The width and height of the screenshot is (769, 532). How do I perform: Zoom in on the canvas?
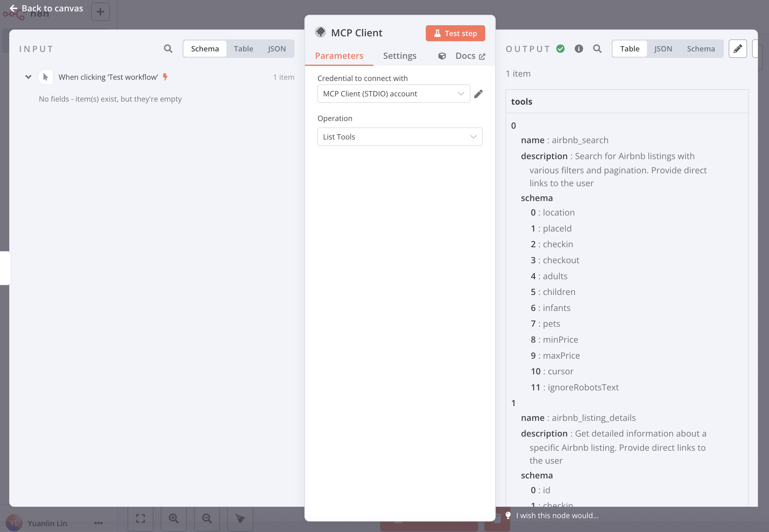click(x=173, y=518)
